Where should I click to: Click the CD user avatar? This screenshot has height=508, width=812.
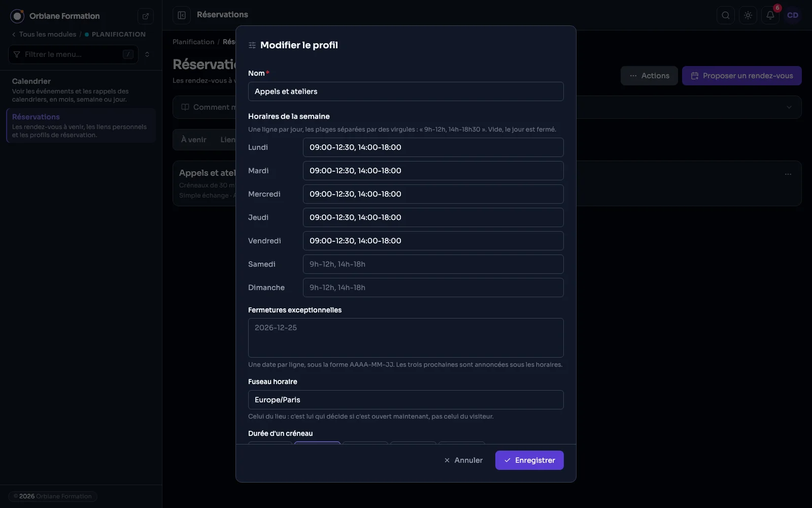point(793,15)
